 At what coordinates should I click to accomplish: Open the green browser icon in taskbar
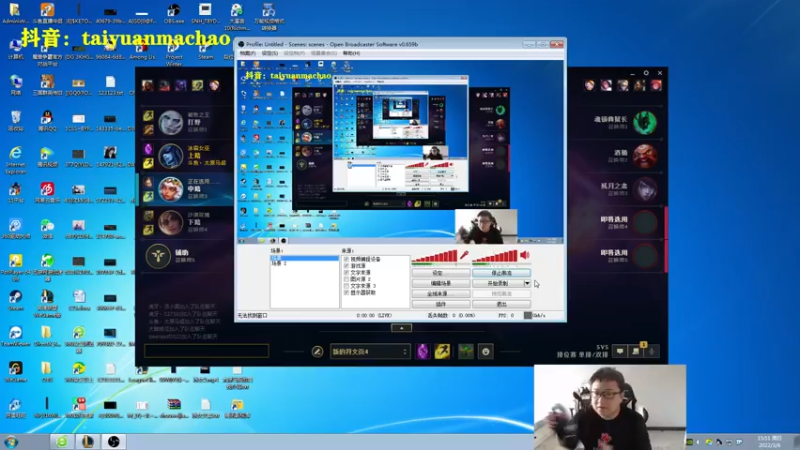62,441
